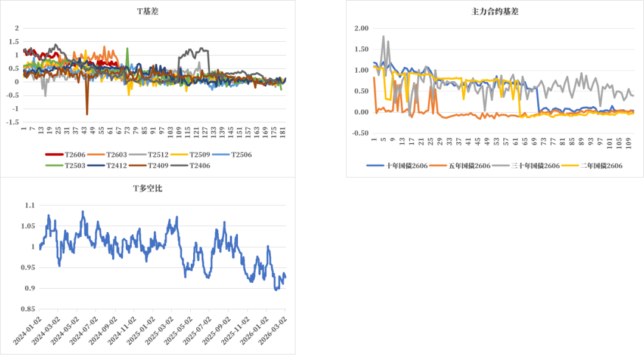Select the 五年国债2606 orange legend marker
This screenshot has width=644, height=355.
click(437, 166)
